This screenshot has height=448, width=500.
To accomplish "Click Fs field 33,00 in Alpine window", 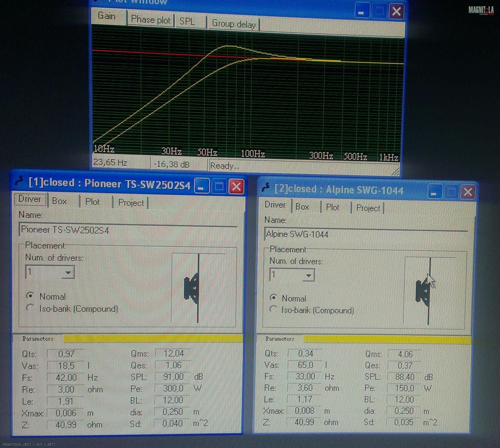I will 305,376.
